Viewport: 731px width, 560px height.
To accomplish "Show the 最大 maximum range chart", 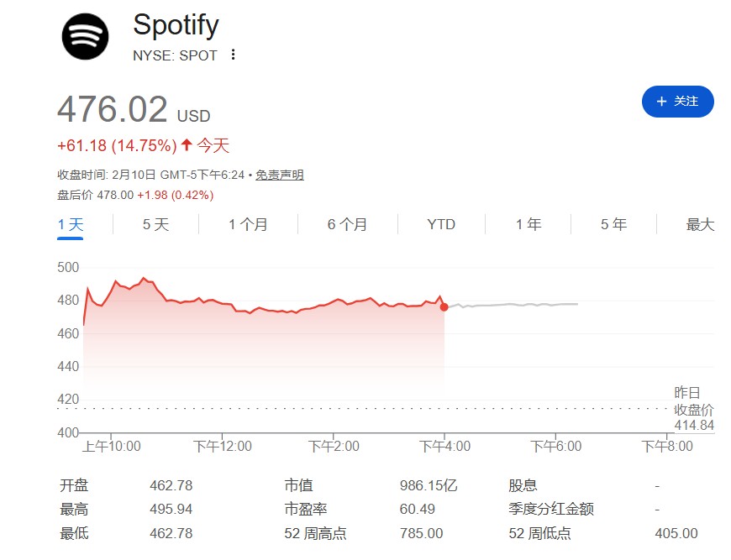I will (x=700, y=224).
